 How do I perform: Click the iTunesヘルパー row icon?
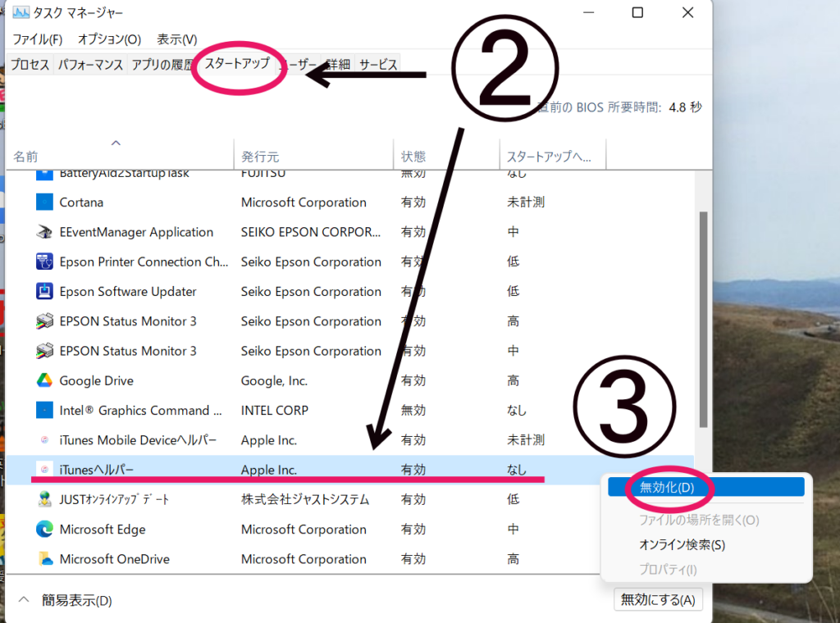(x=44, y=470)
